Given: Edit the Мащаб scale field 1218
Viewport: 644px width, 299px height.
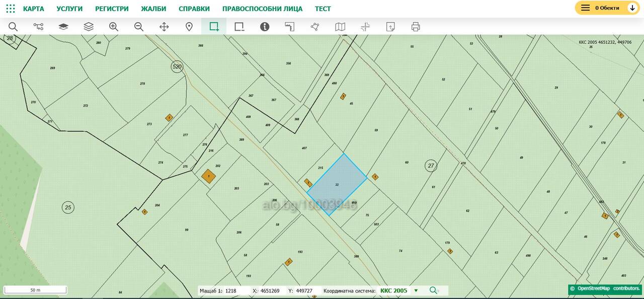Looking at the screenshot, I should [236, 291].
